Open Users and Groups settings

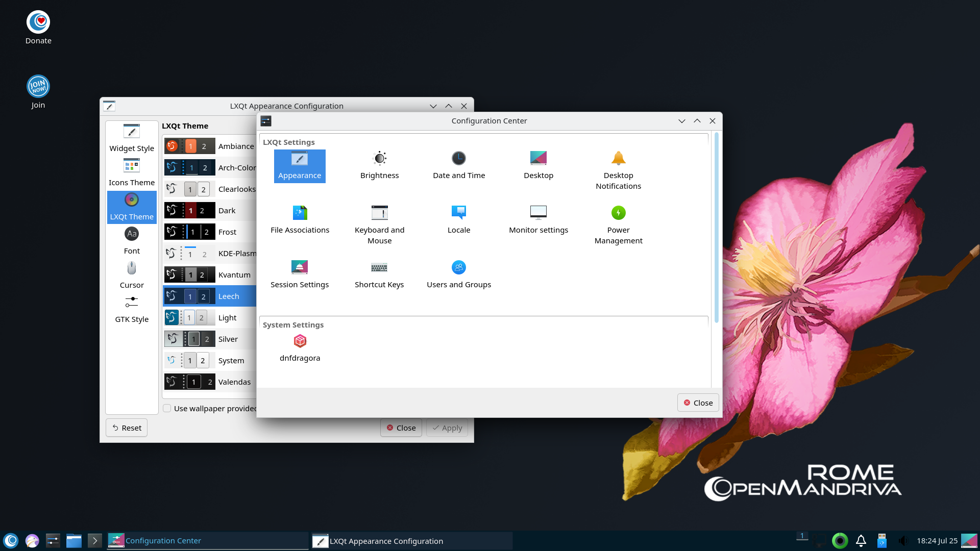[x=459, y=275]
